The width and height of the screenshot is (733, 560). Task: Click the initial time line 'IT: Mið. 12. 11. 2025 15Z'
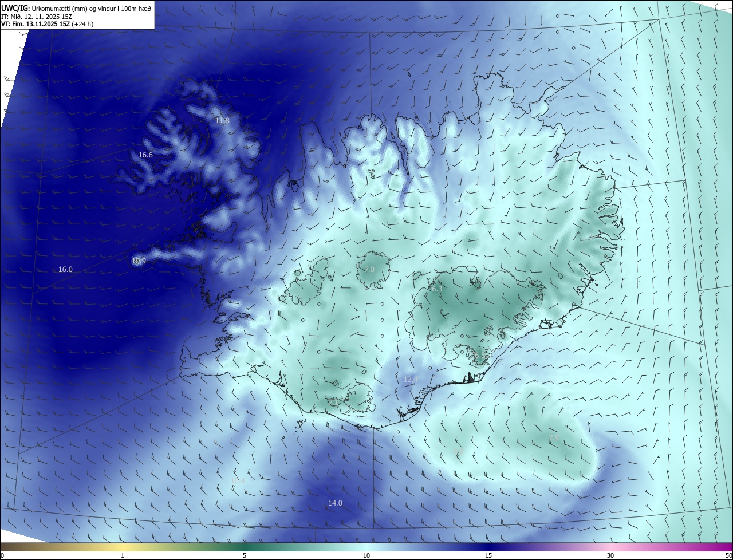36,17
